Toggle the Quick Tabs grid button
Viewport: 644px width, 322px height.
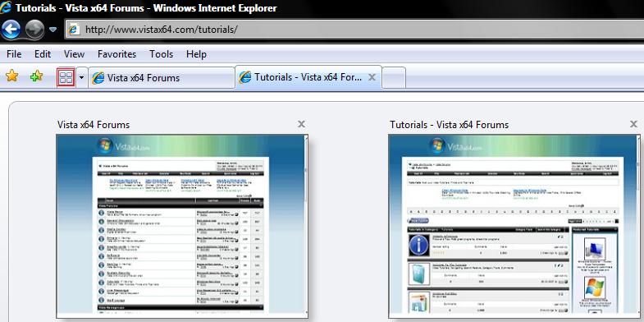[66, 77]
